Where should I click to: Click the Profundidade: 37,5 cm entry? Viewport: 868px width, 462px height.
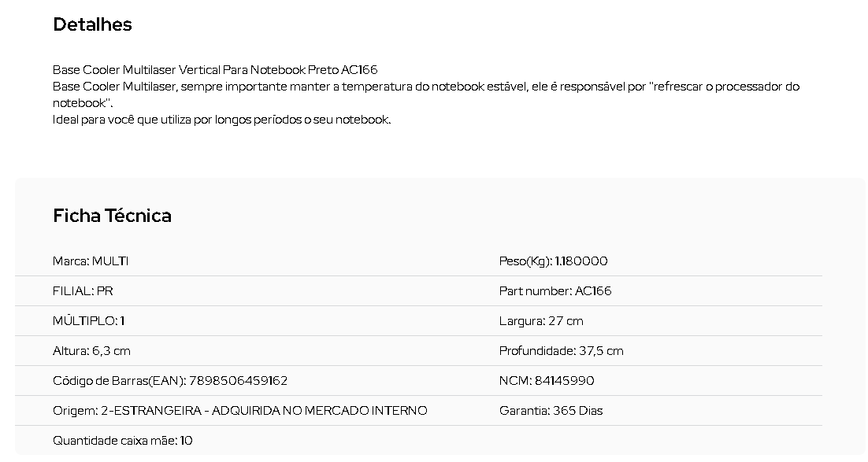(x=562, y=351)
